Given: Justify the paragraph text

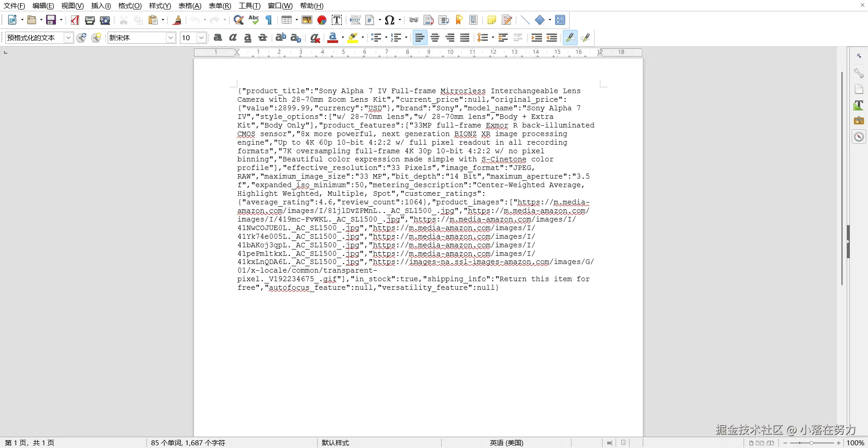Looking at the screenshot, I should point(465,38).
